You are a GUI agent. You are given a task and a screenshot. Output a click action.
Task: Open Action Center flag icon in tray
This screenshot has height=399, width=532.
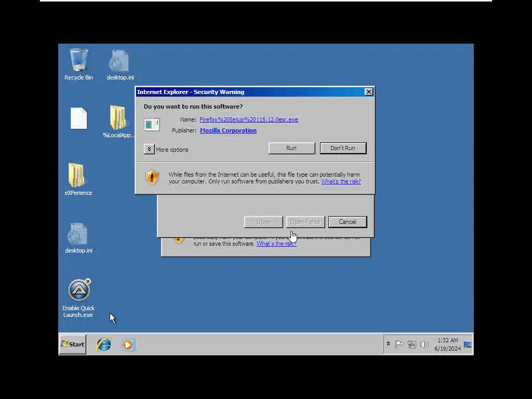tap(400, 344)
